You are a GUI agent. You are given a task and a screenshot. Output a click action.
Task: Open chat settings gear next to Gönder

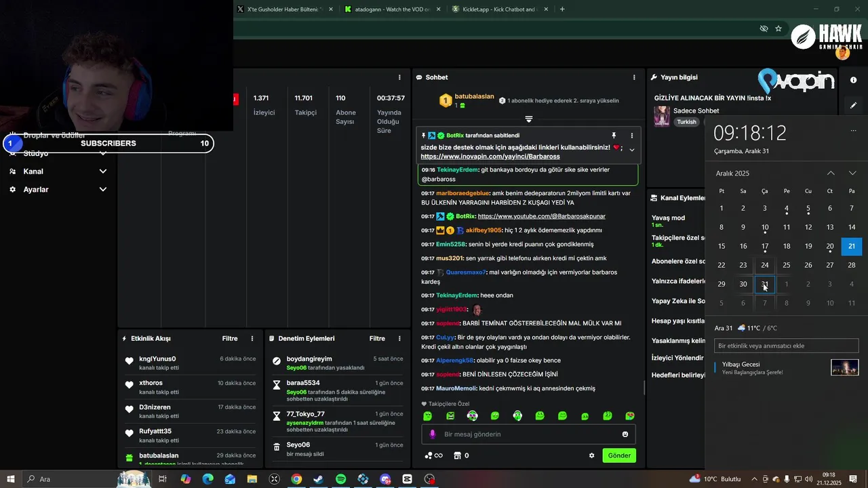[591, 455]
